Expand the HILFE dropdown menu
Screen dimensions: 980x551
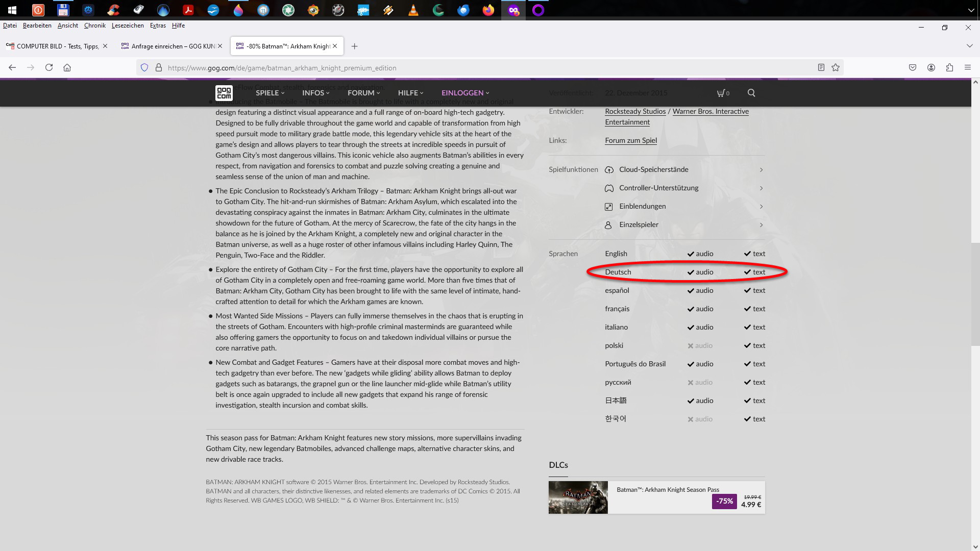pyautogui.click(x=411, y=93)
